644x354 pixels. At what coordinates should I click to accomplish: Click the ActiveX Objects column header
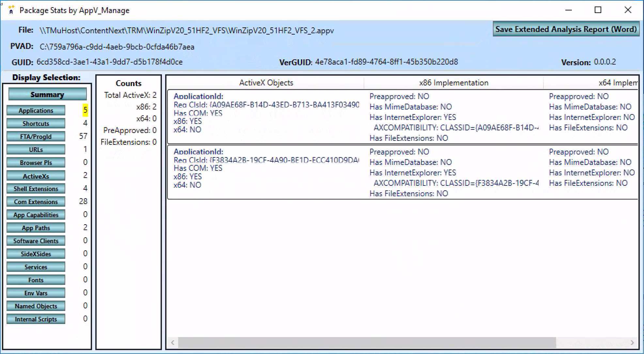(266, 83)
